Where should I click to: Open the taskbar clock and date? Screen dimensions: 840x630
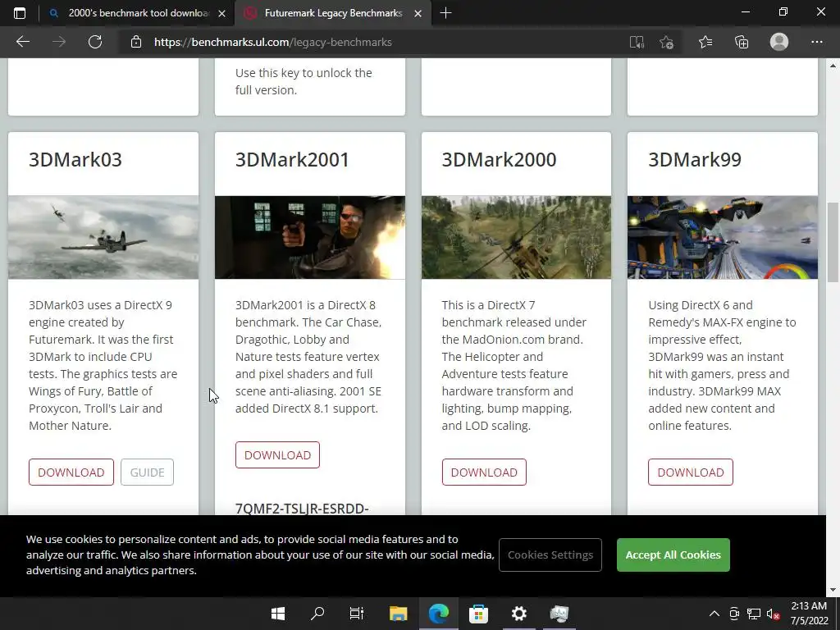[809, 614]
